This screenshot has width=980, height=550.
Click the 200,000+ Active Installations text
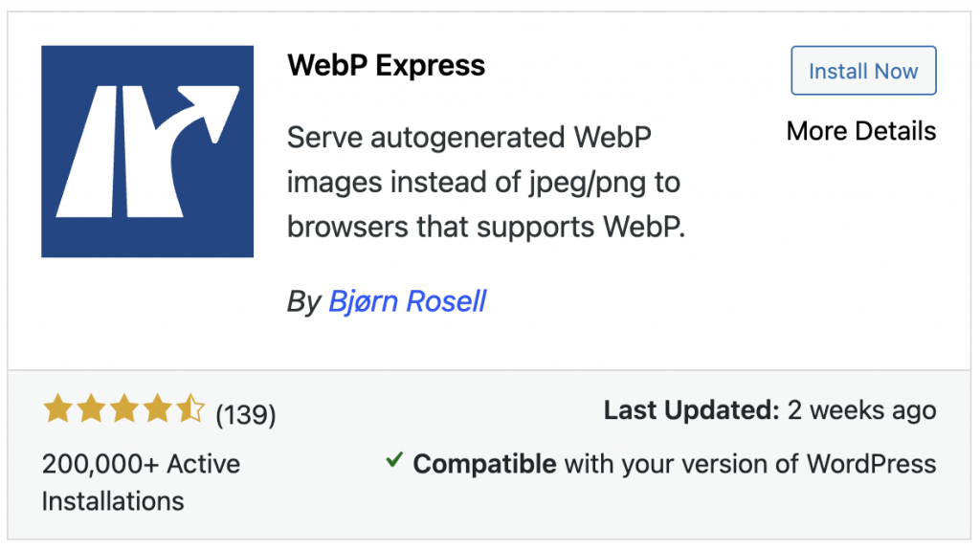(141, 481)
